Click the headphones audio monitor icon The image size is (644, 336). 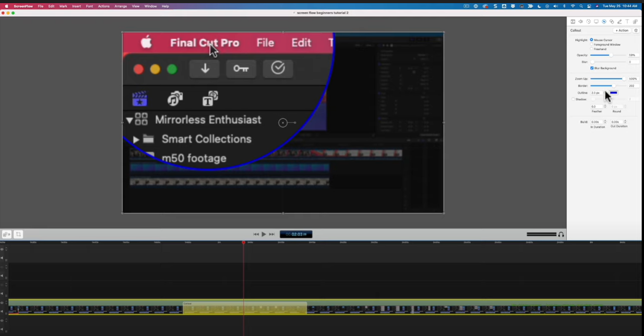(x=561, y=235)
